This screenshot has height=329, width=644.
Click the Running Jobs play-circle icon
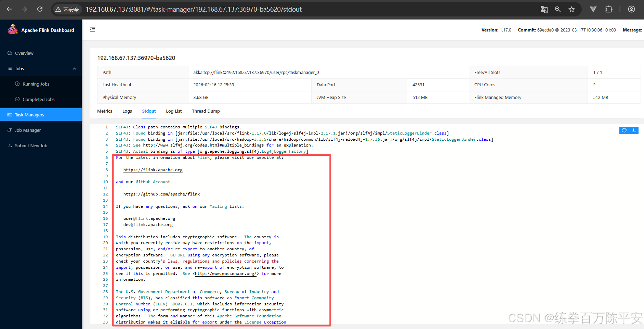click(17, 84)
